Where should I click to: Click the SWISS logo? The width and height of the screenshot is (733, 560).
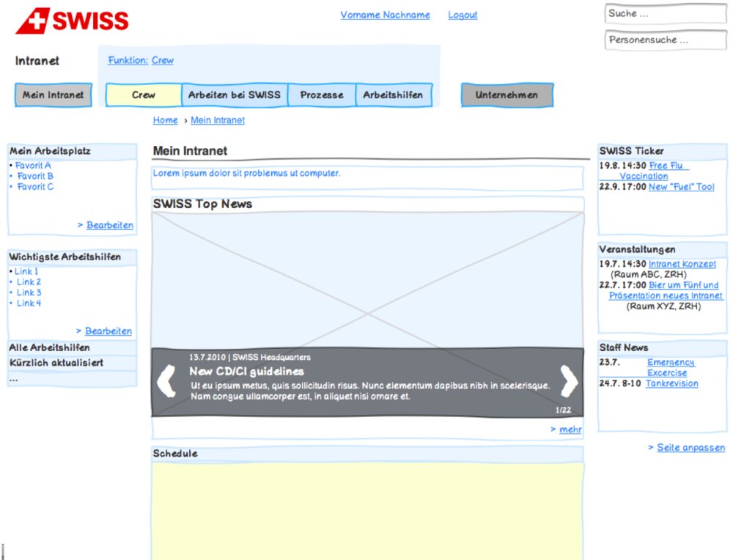tap(72, 21)
